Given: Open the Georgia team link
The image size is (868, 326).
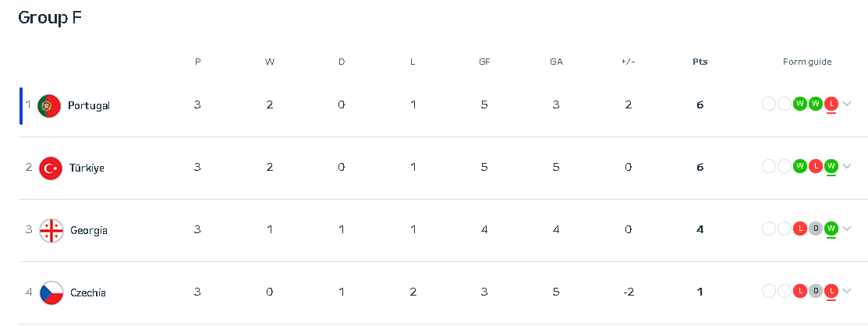Looking at the screenshot, I should (89, 231).
